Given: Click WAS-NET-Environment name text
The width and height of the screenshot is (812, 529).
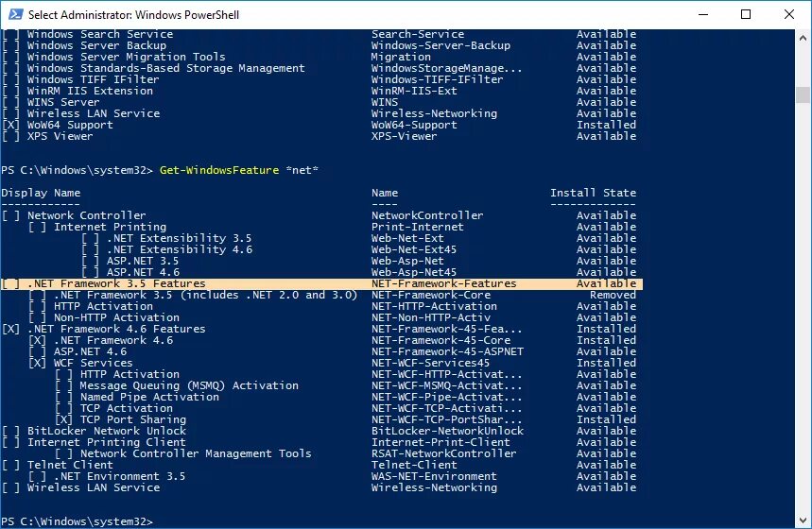Looking at the screenshot, I should [x=434, y=477].
